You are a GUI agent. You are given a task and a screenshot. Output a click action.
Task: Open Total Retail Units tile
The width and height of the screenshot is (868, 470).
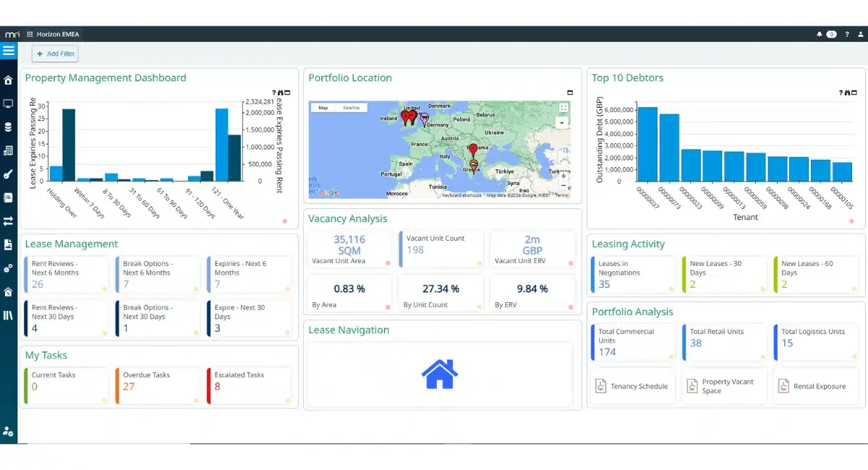click(725, 342)
